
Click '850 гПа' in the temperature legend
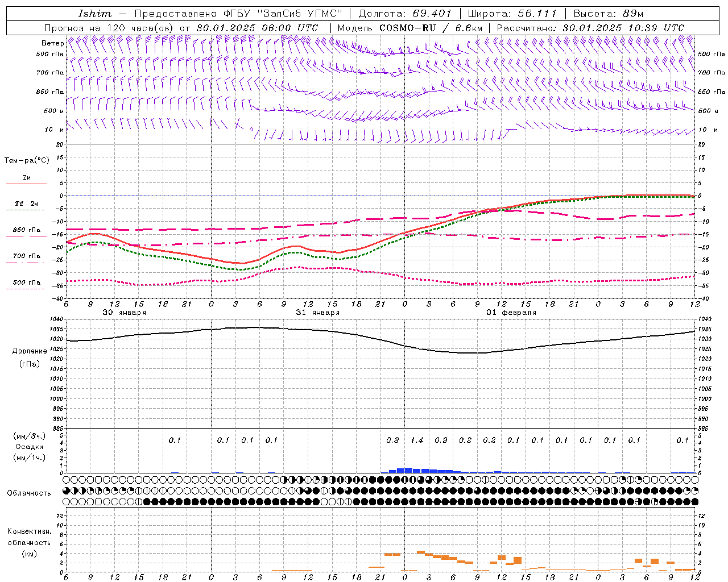click(x=27, y=230)
